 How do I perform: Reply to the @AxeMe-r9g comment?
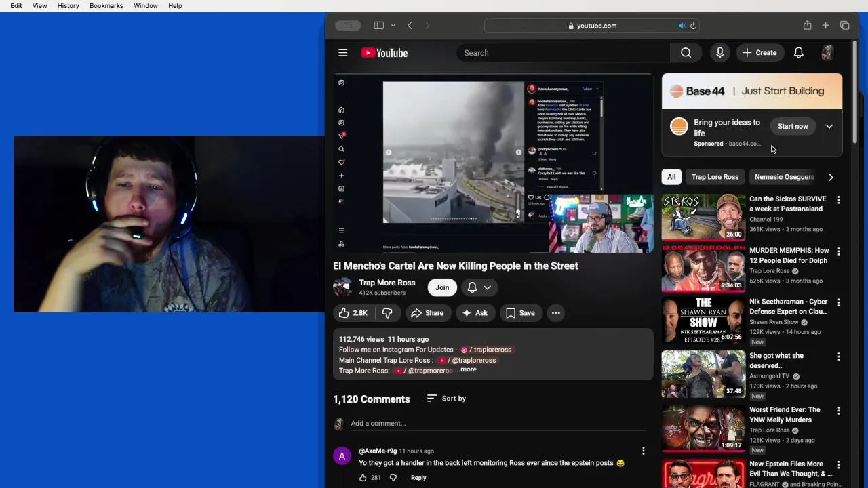tap(418, 478)
